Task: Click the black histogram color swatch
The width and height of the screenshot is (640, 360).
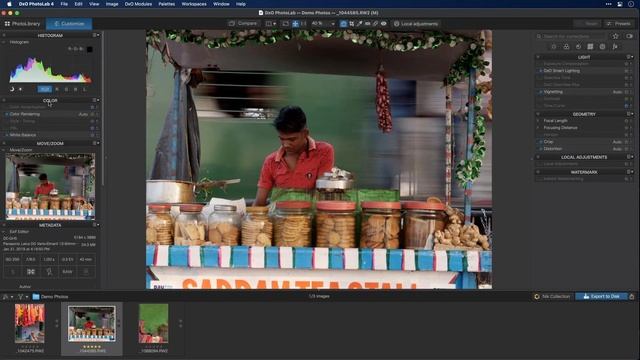Action: click(x=90, y=49)
